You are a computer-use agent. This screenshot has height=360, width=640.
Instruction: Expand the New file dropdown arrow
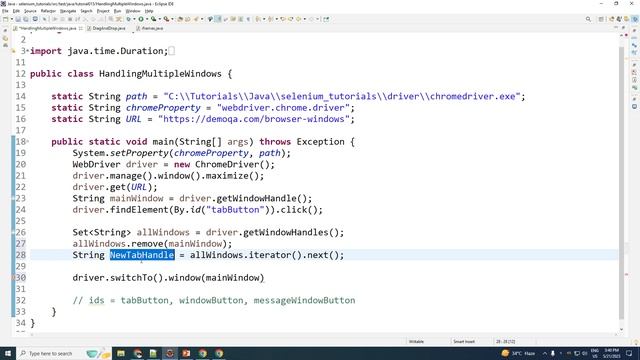tap(12, 19)
